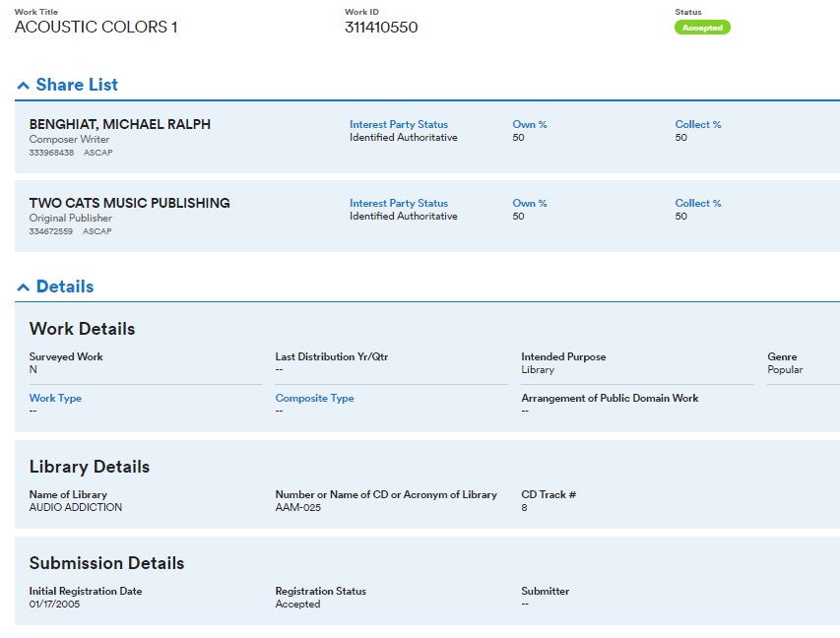The height and width of the screenshot is (638, 840).
Task: Collapse the Share List section chevron
Action: 23,86
